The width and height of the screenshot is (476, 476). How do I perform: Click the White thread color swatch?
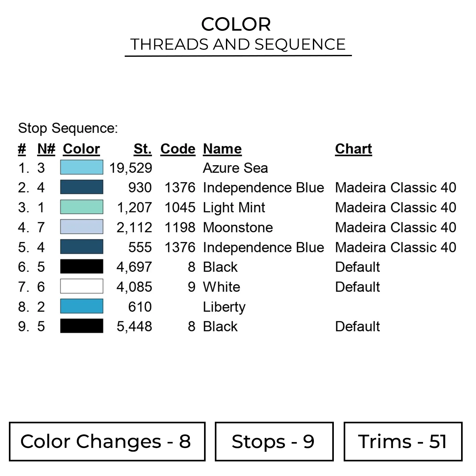(82, 287)
